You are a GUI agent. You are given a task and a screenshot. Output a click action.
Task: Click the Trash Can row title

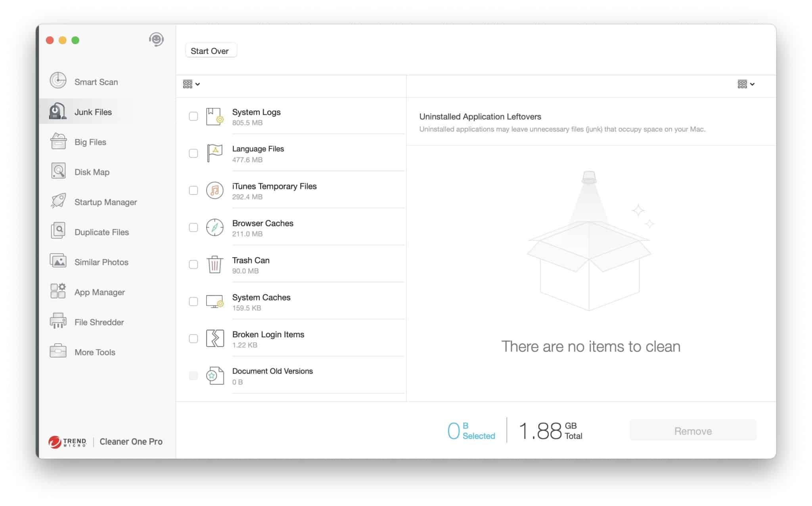pos(251,260)
